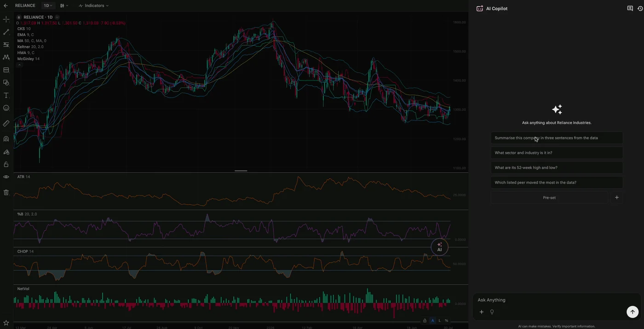Choose 'What sector and industry is it in?' suggestion
The height and width of the screenshot is (329, 644).
coord(557,153)
